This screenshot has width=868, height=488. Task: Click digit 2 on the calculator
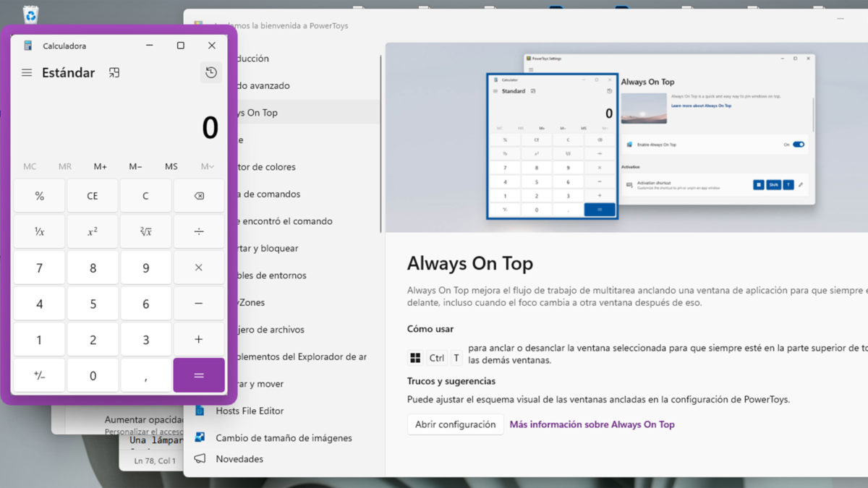[x=93, y=339]
